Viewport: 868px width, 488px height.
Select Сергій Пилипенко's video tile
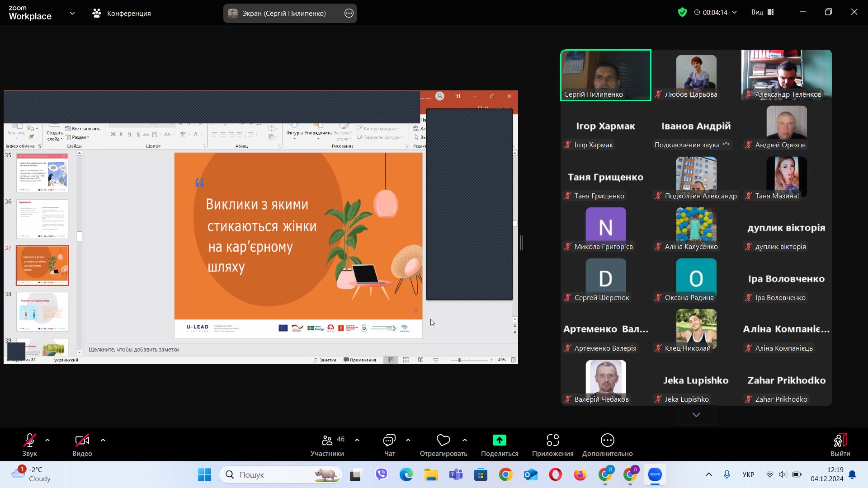coord(605,75)
